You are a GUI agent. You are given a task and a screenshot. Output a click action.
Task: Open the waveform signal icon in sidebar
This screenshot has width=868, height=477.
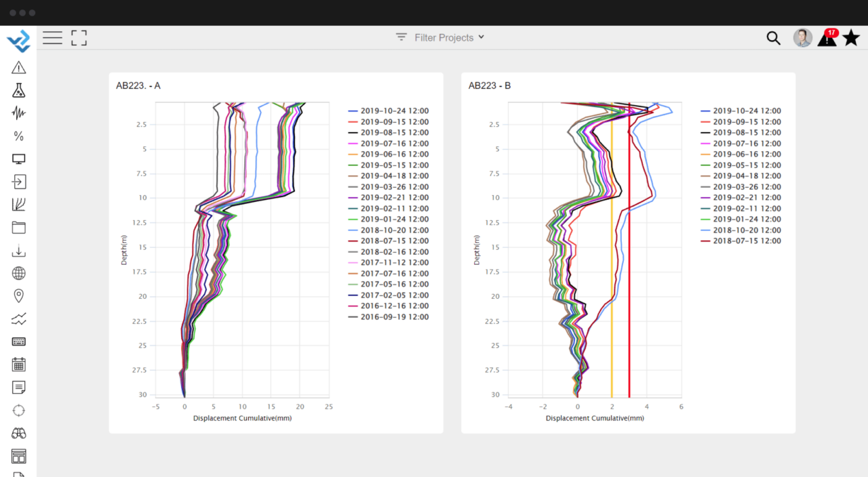(19, 113)
